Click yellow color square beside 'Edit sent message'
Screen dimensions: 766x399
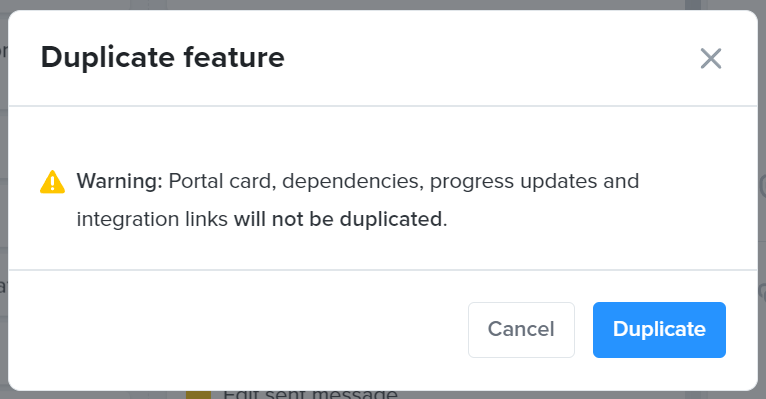(198, 395)
